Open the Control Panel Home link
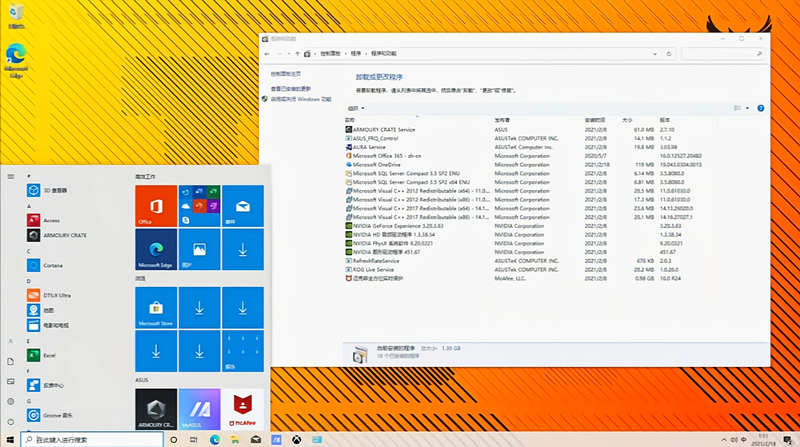The image size is (800, 447). pos(285,74)
